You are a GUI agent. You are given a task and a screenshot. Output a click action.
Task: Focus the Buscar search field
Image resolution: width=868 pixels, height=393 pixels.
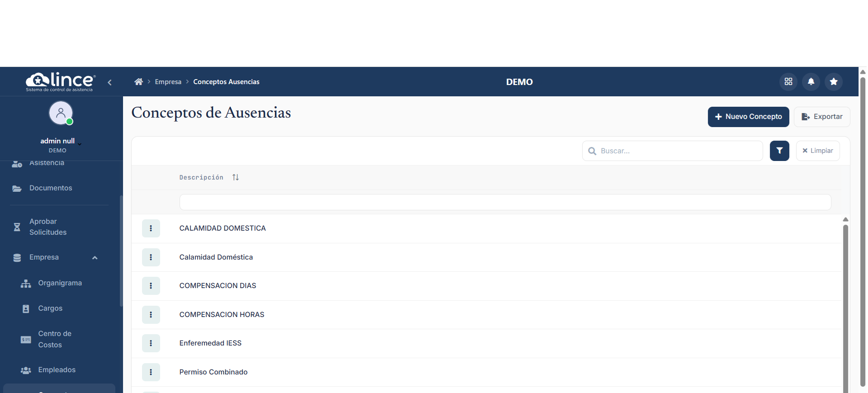672,151
